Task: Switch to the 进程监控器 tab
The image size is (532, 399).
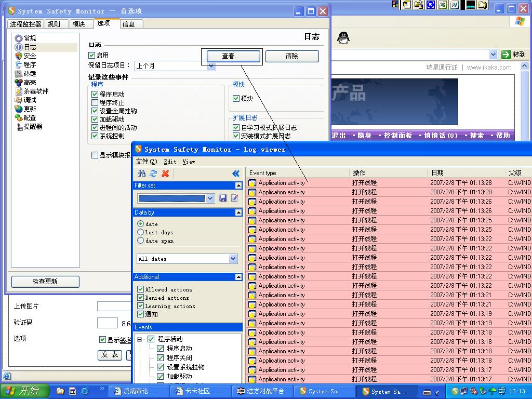Action: (x=25, y=24)
